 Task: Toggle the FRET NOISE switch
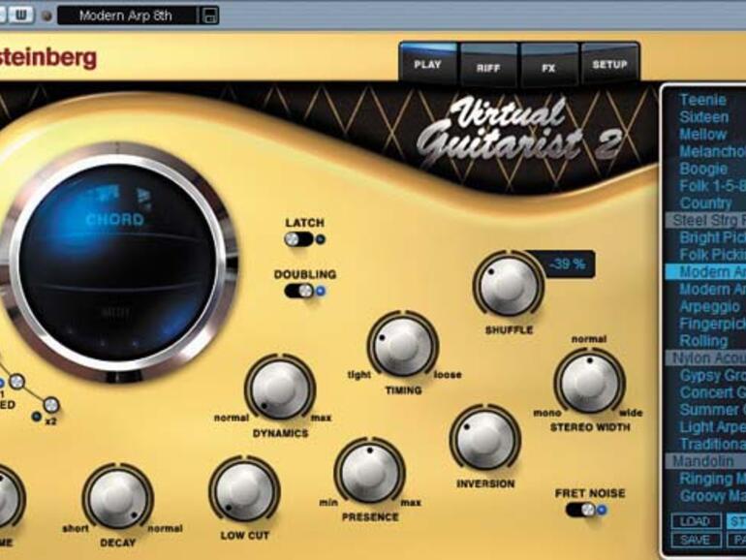tap(580, 510)
